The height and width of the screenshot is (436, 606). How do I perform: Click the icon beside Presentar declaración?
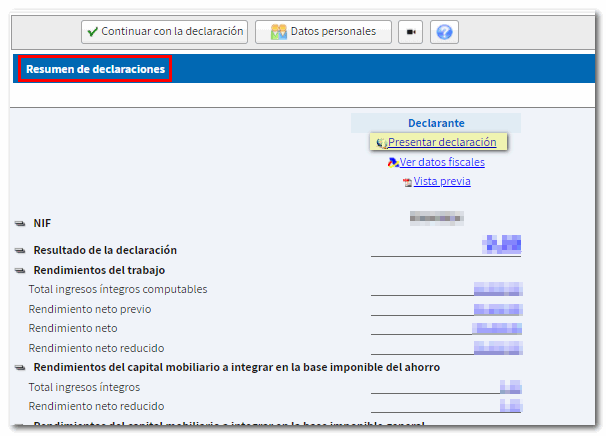(382, 143)
